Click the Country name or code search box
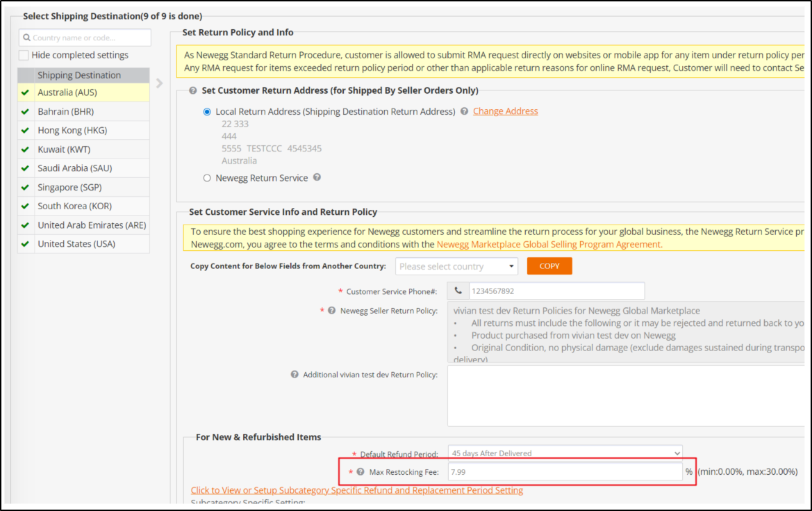The width and height of the screenshot is (812, 511). pyautogui.click(x=85, y=38)
